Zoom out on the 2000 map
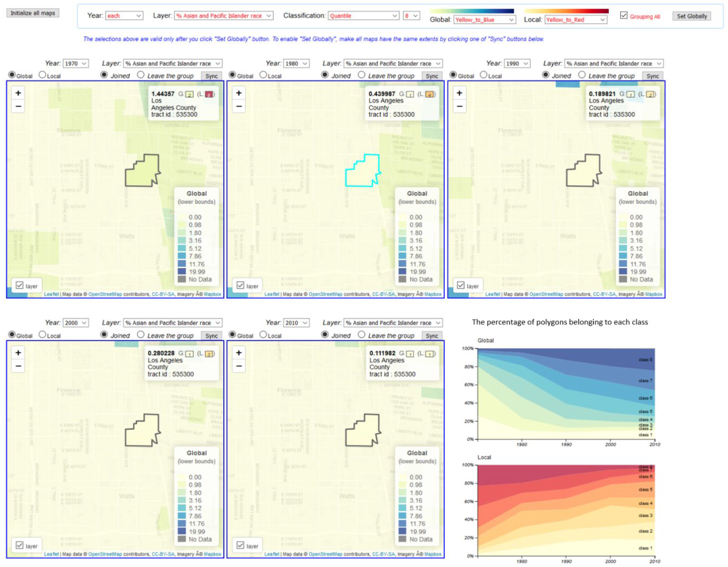 tap(18, 366)
